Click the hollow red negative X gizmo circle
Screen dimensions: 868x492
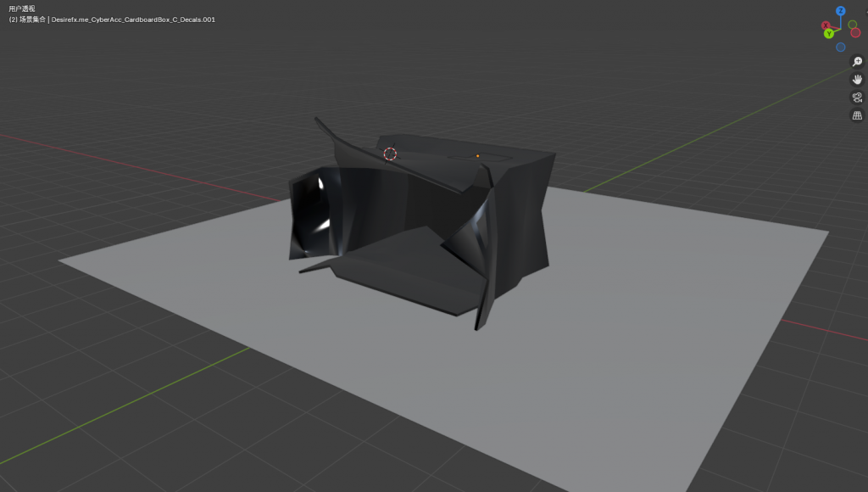pos(855,33)
